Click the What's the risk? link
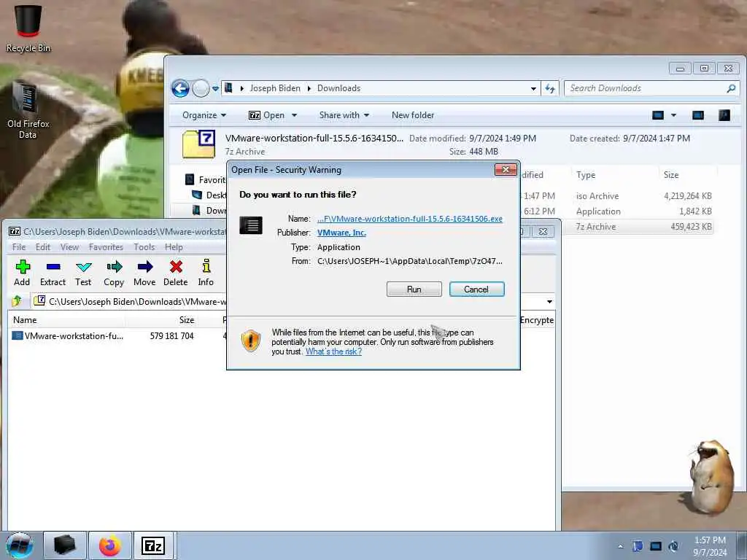Image resolution: width=747 pixels, height=560 pixels. pyautogui.click(x=333, y=352)
